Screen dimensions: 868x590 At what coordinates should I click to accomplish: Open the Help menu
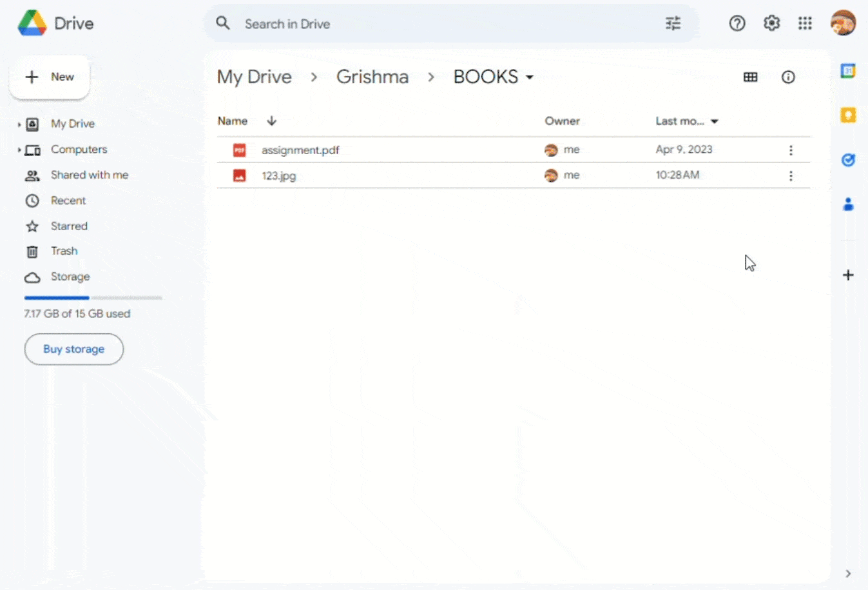(737, 23)
